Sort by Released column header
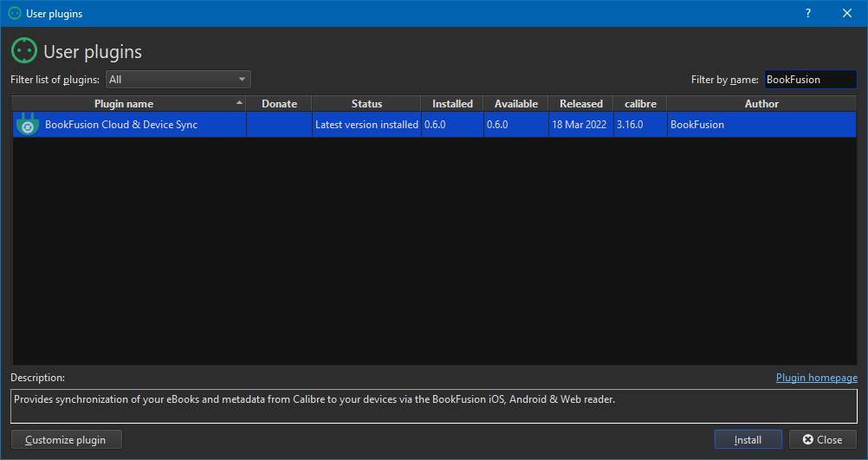Viewport: 868px width, 460px height. click(580, 103)
